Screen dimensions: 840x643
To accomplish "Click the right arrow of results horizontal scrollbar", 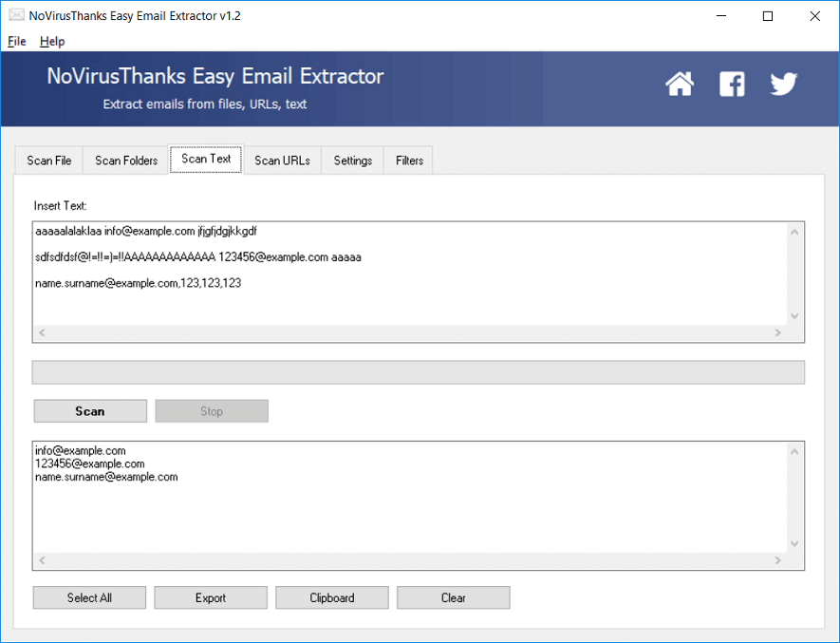I will click(778, 560).
